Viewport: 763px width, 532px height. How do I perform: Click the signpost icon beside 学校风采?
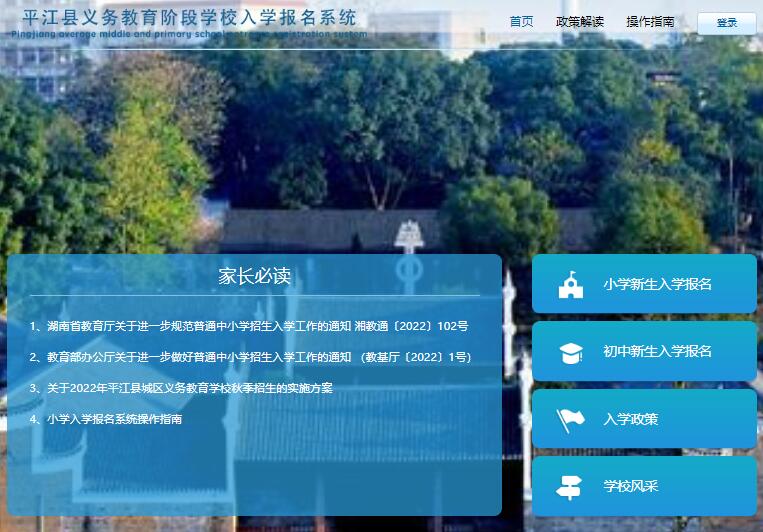(x=570, y=487)
